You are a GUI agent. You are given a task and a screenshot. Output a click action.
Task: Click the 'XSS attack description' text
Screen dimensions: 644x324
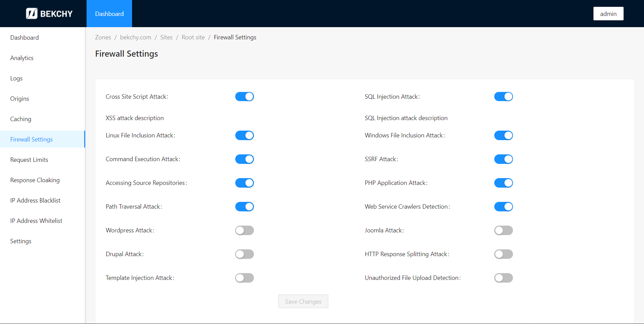(x=135, y=118)
